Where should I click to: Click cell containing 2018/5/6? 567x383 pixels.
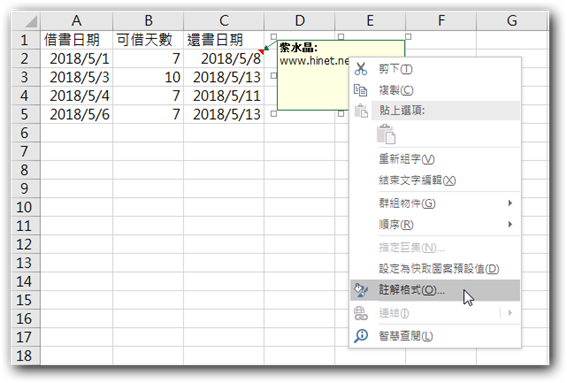pyautogui.click(x=76, y=114)
